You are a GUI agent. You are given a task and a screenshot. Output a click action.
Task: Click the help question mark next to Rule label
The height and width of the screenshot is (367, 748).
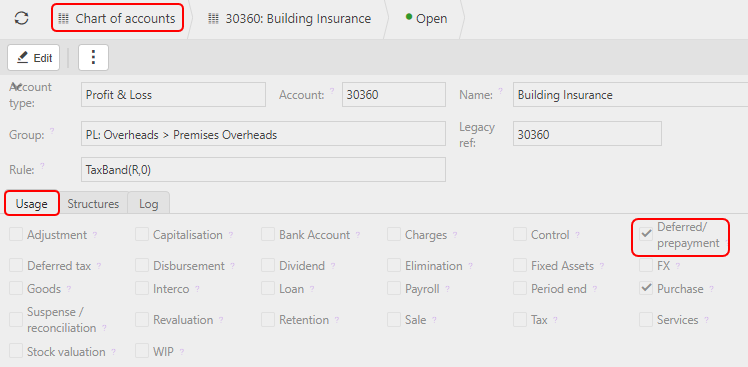click(42, 166)
